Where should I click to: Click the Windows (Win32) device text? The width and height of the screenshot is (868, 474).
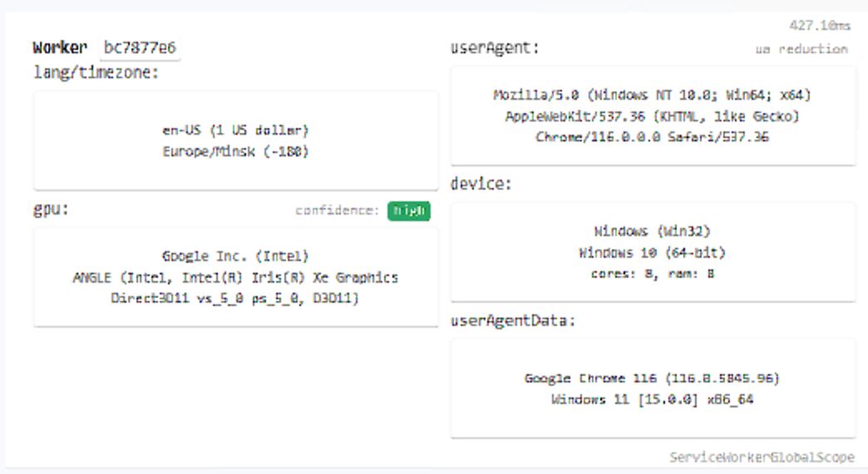coord(652,231)
